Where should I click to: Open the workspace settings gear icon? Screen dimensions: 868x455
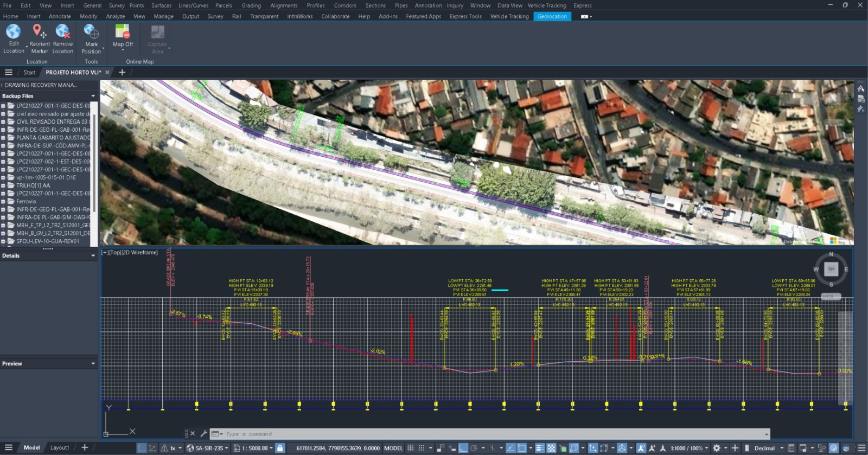point(717,448)
